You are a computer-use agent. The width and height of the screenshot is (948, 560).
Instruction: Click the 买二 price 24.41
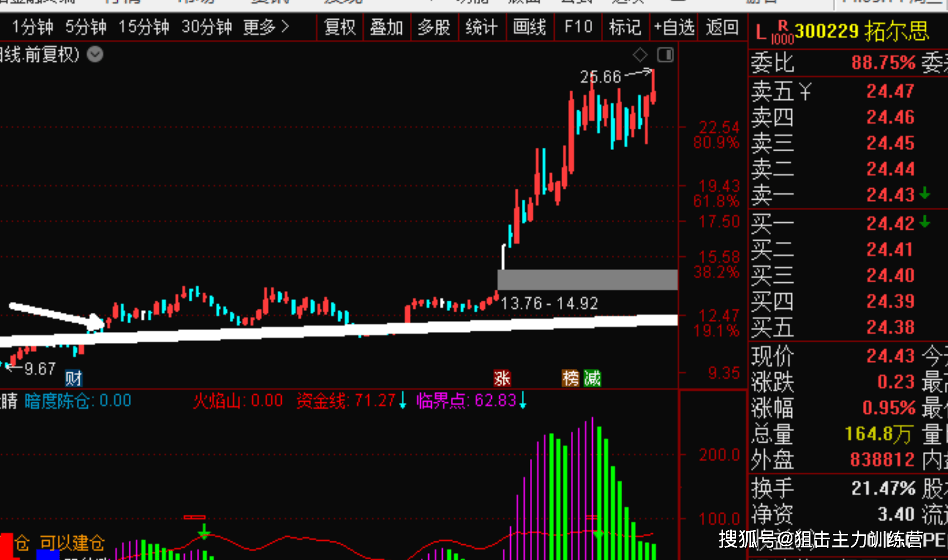tap(890, 249)
